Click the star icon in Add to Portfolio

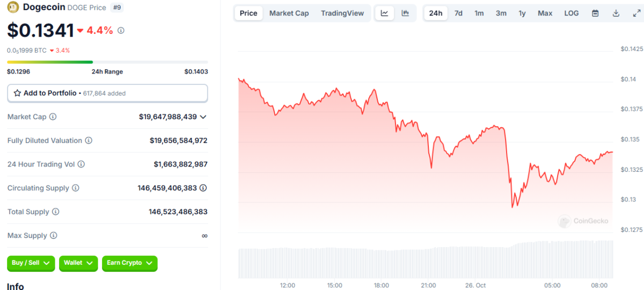click(x=17, y=93)
